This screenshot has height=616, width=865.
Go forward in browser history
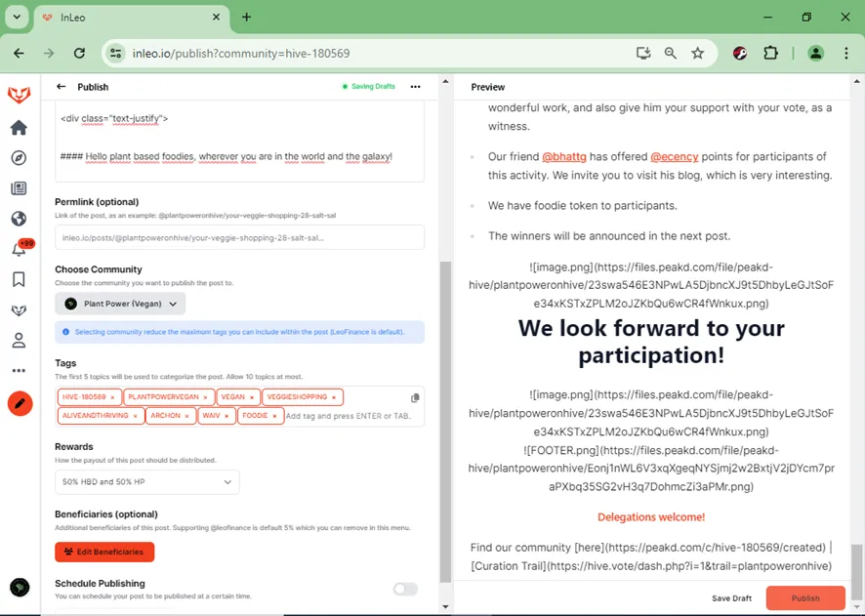49,53
